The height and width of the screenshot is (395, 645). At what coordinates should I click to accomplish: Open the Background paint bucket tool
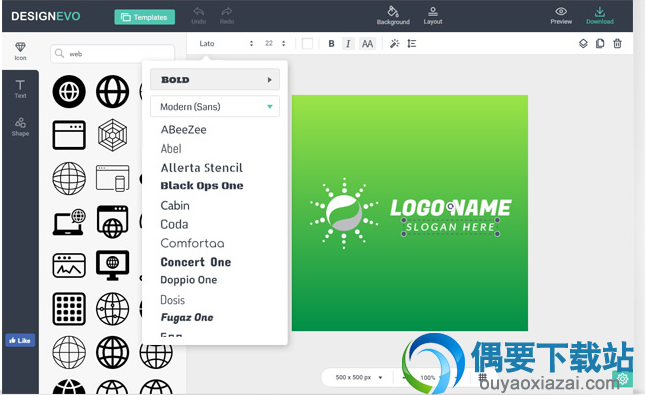(393, 16)
